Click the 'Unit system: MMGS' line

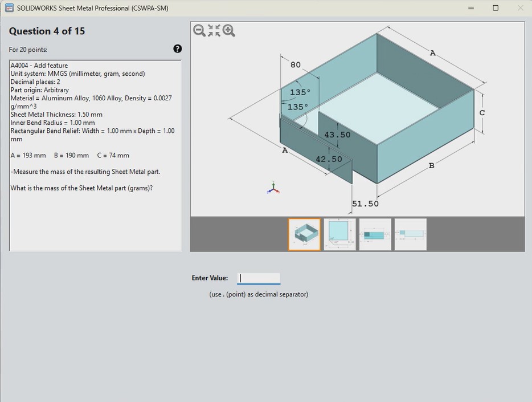tap(77, 74)
